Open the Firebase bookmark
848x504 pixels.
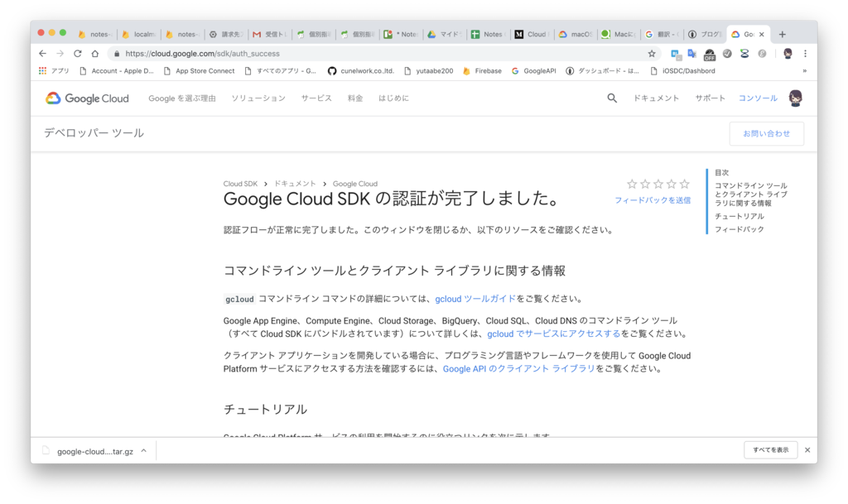coord(482,71)
